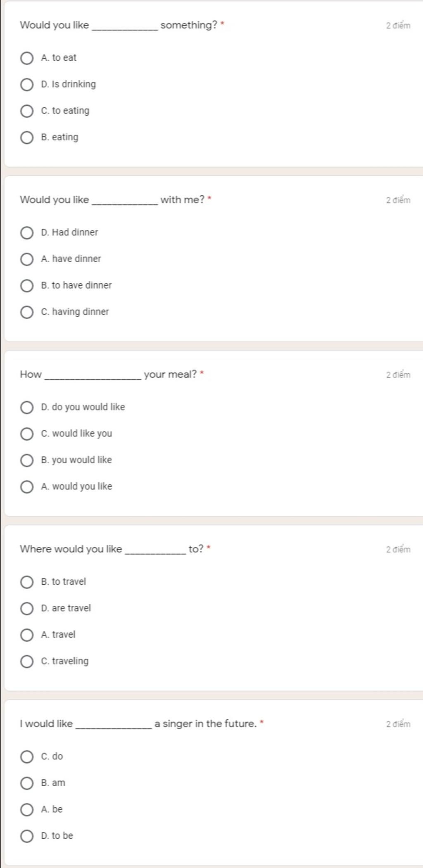The width and height of the screenshot is (423, 868).
Task: Choose 'B. am' answer option
Action: (27, 783)
